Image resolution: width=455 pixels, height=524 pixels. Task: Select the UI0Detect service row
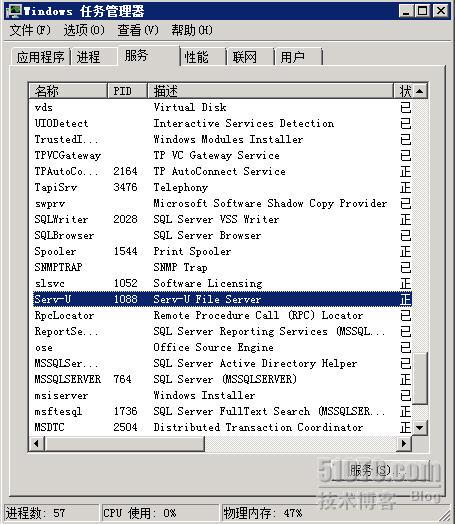tap(220, 123)
